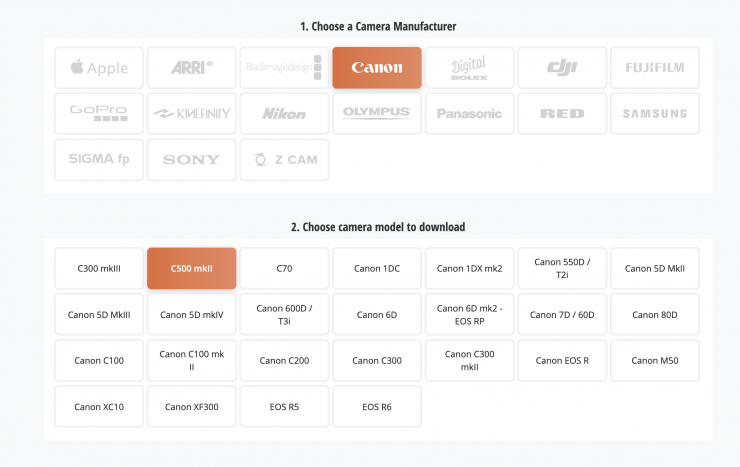740x467 pixels.
Task: Pick the Canon C200 camera model
Action: tap(284, 360)
